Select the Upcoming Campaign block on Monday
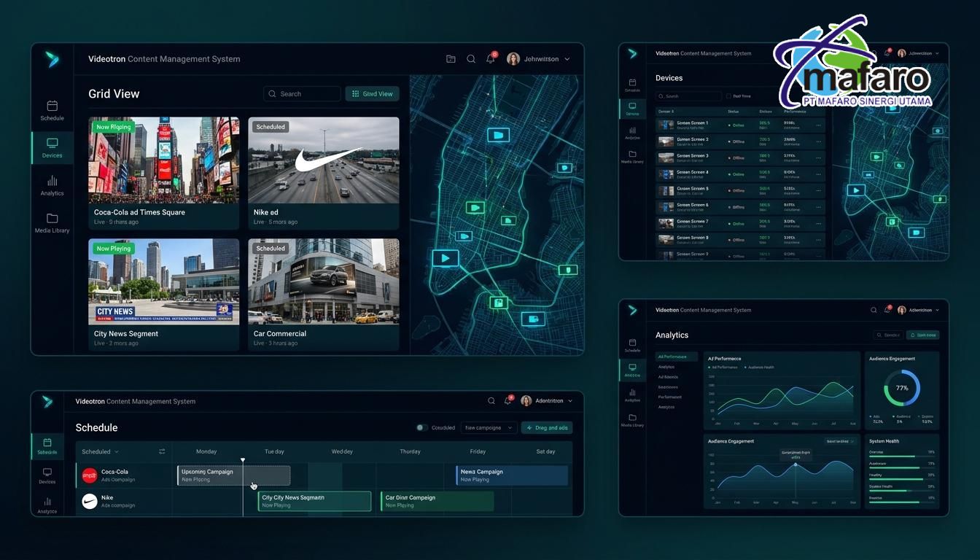The height and width of the screenshot is (560, 980). click(x=234, y=475)
